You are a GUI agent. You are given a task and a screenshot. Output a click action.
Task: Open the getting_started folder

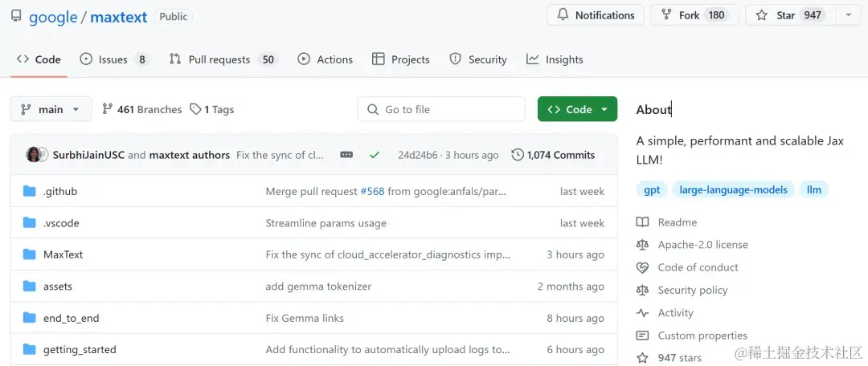(80, 349)
